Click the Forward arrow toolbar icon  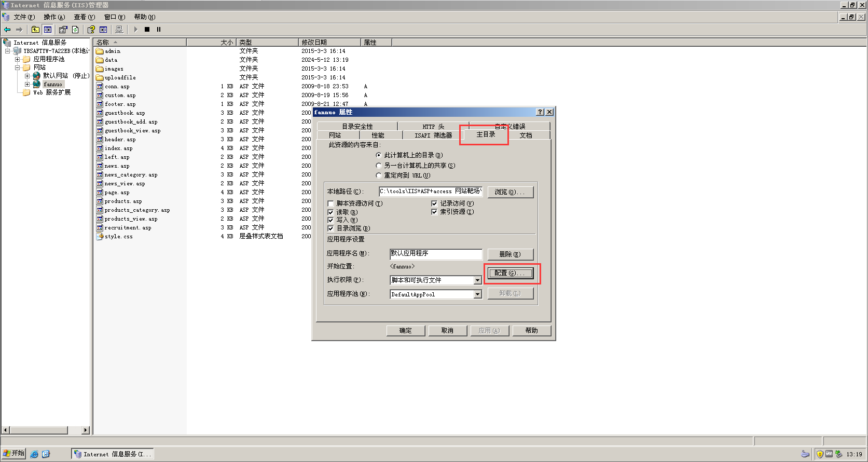tap(19, 30)
